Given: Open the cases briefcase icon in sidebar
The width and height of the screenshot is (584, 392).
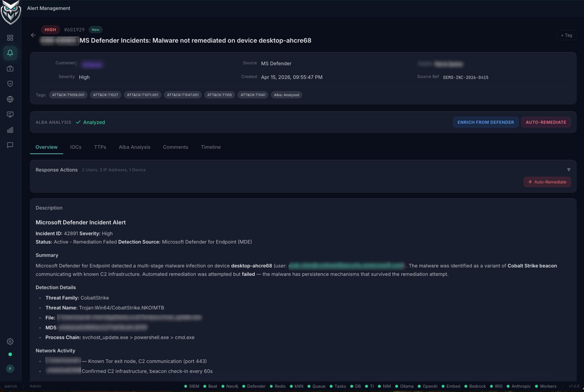Looking at the screenshot, I should (10, 69).
